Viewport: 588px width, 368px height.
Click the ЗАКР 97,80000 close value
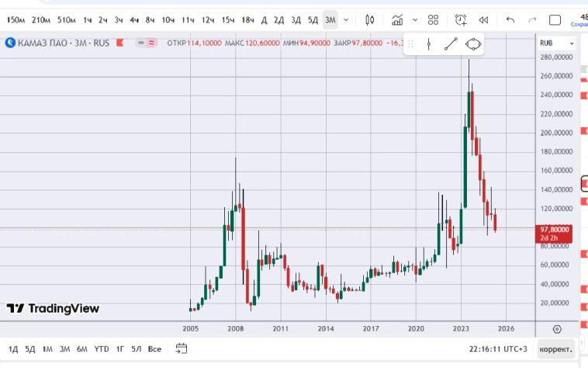[358, 43]
